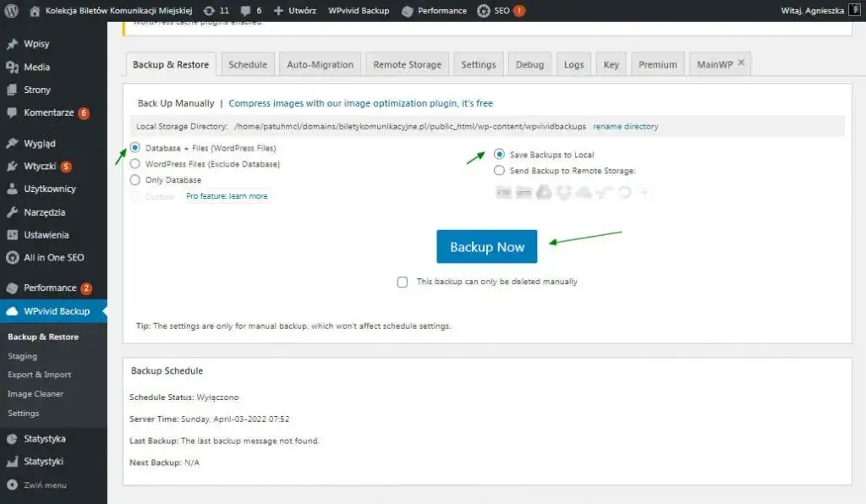This screenshot has height=504, width=866.
Task: Open the Logs tab
Action: click(x=574, y=64)
